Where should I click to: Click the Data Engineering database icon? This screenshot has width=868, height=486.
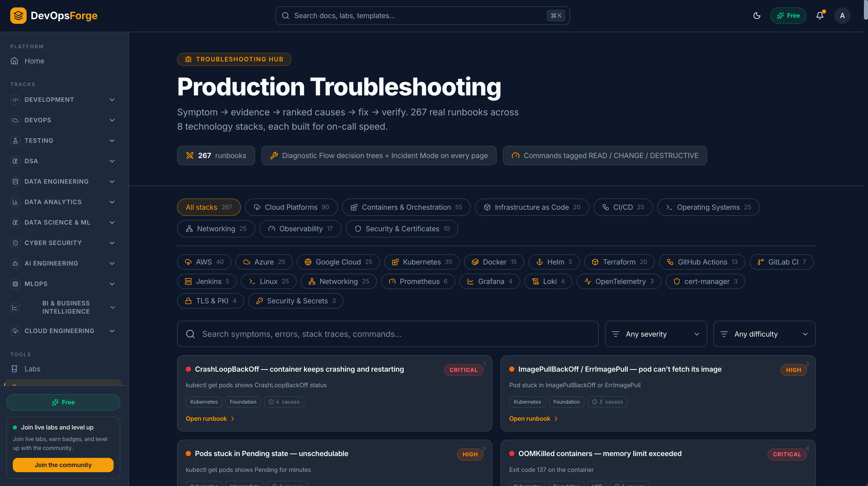pyautogui.click(x=15, y=182)
